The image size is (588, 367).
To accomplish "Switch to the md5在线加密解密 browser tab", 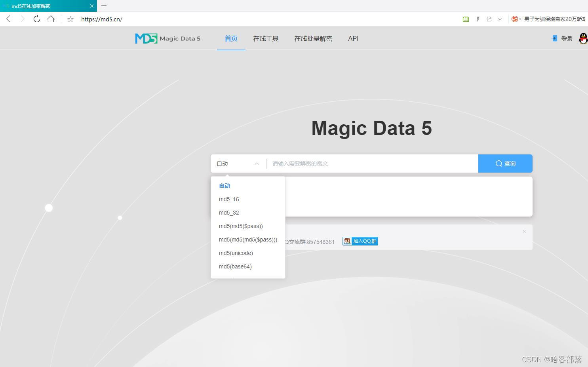I will [x=48, y=6].
